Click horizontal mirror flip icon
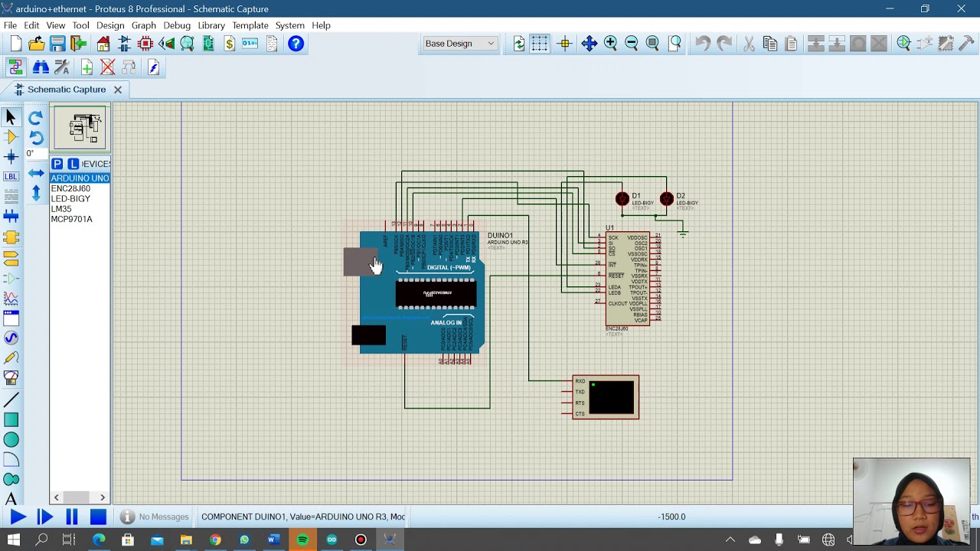Image resolution: width=980 pixels, height=551 pixels. pyautogui.click(x=35, y=174)
